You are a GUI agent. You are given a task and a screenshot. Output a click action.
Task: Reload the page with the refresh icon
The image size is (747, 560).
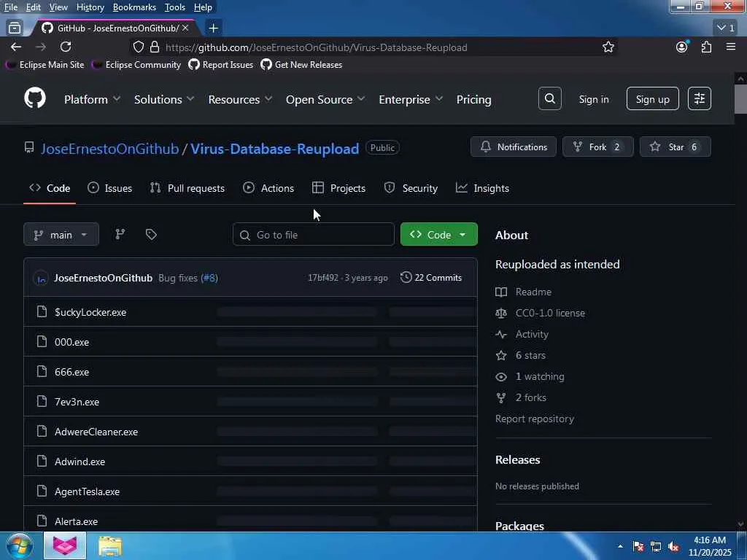[x=66, y=47]
